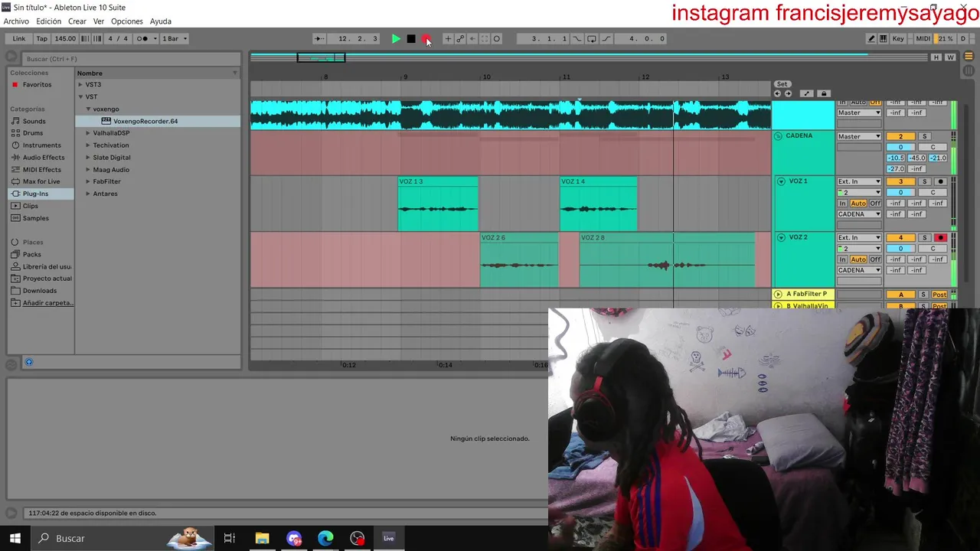980x551 pixels.
Task: Deactivate VOZ 2 track activator 4
Action: click(x=900, y=238)
